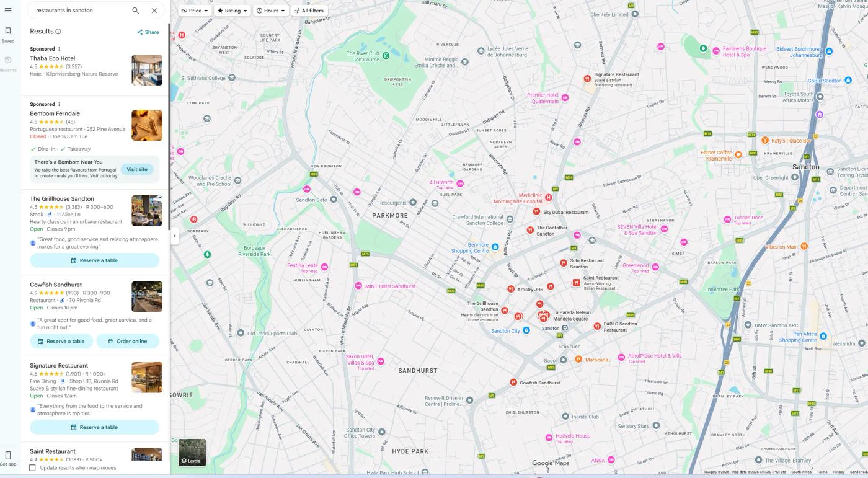Open Saved places bookmark icon
The width and height of the screenshot is (868, 478).
[x=8, y=31]
